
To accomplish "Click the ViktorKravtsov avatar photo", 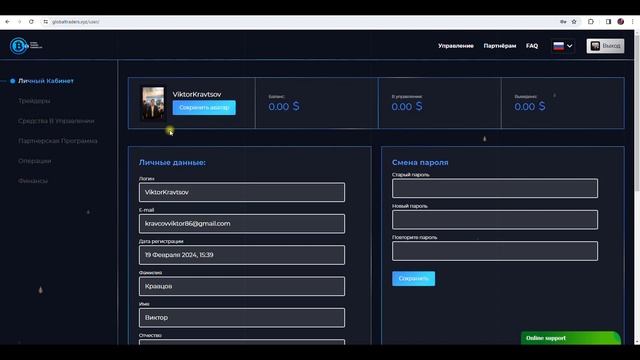I will [x=153, y=103].
